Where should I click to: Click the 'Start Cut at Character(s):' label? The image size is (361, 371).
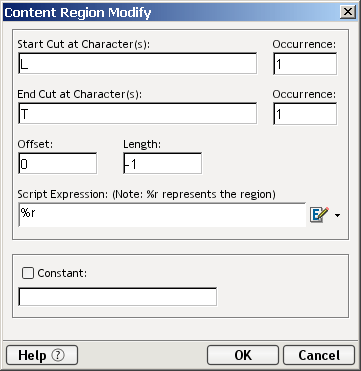(84, 44)
